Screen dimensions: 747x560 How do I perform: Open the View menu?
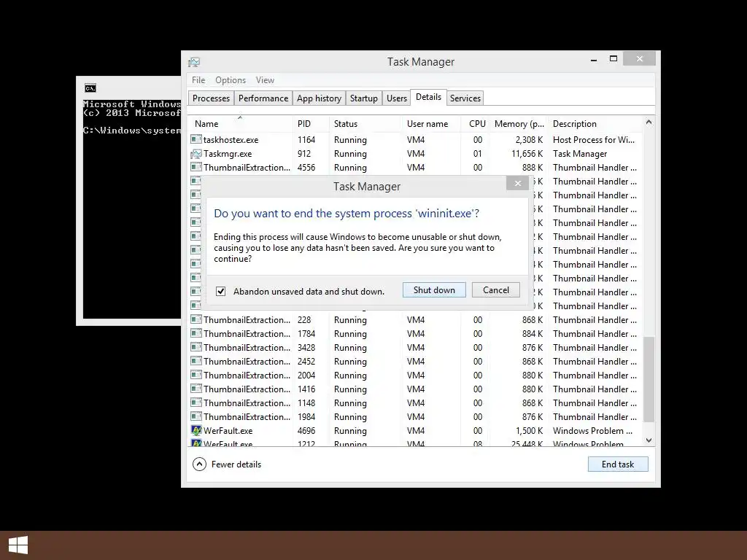(x=265, y=80)
